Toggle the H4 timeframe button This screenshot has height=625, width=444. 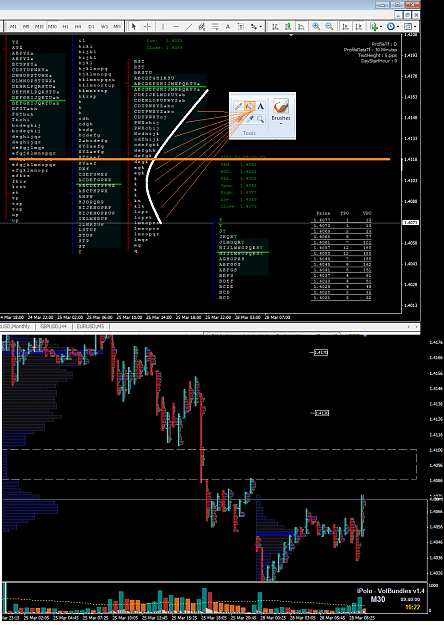78,26
